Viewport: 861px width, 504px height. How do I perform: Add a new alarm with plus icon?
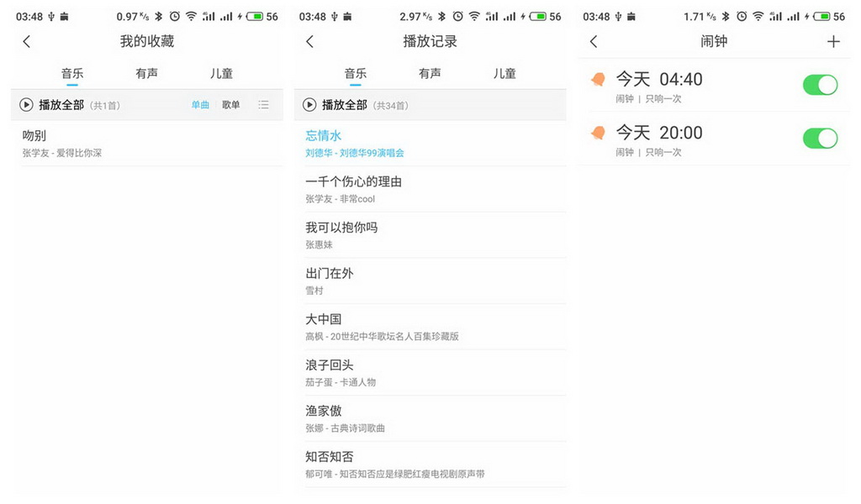[833, 41]
